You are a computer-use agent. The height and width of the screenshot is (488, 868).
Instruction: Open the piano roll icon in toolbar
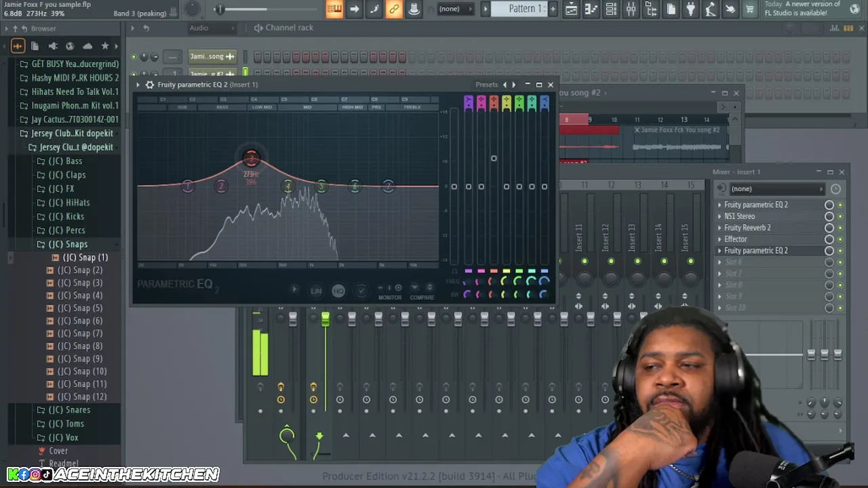pyautogui.click(x=591, y=9)
